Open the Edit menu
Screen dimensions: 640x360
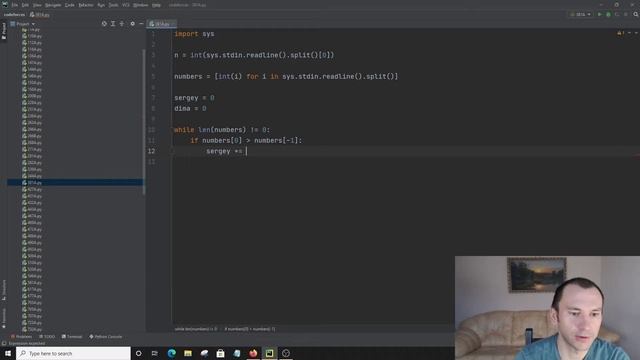click(25, 5)
